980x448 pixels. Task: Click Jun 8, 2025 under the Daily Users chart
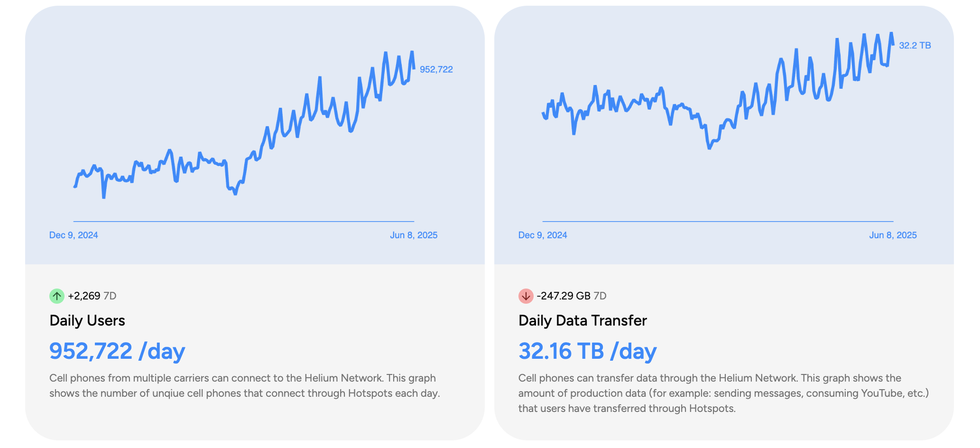click(414, 235)
